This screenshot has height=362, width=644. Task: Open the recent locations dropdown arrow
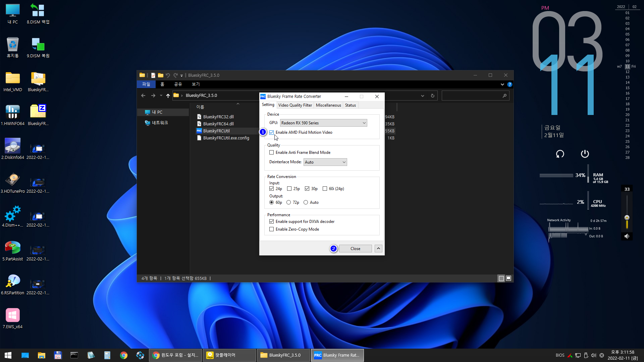coord(161,96)
